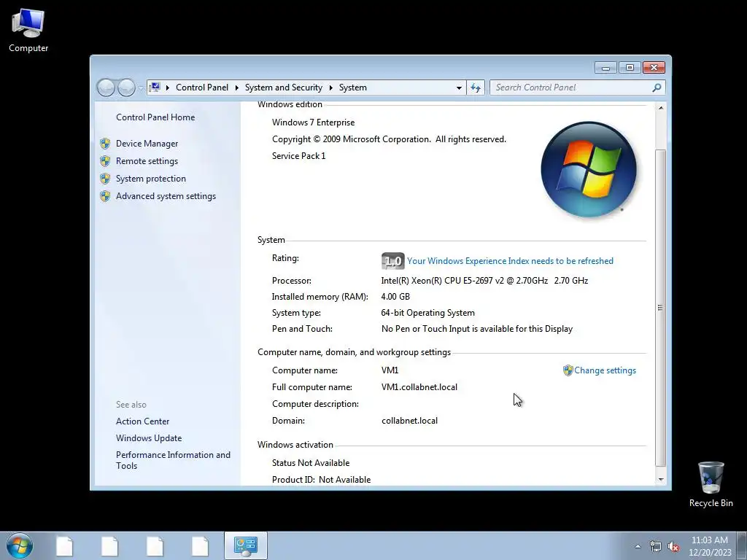Viewport: 747px width, 560px height.
Task: Expand the arrow after System and Security
Action: 330,87
